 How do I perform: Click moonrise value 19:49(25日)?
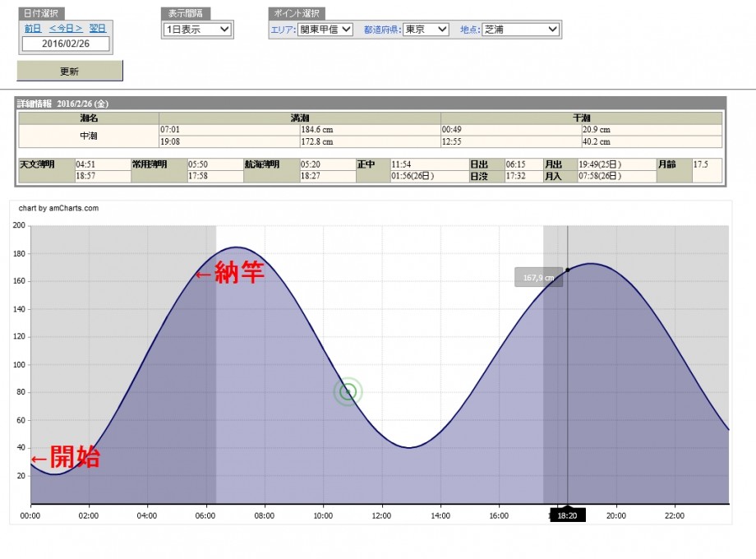click(x=617, y=164)
